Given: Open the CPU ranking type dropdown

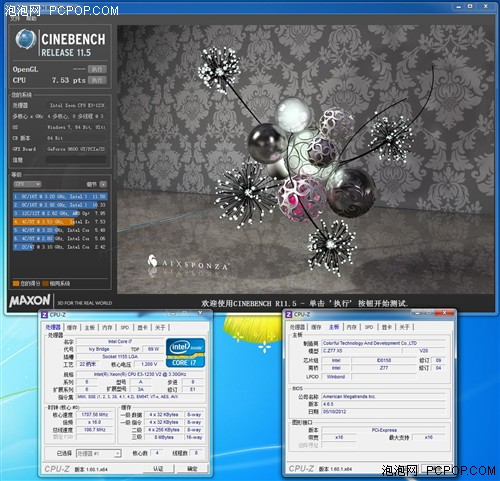Looking at the screenshot, I should coord(27,184).
